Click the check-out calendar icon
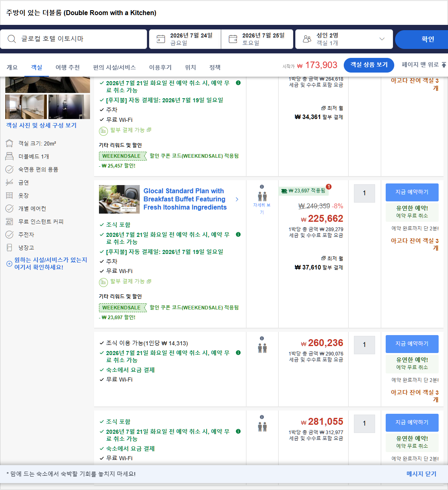Image resolution: width=448 pixels, height=490 pixels. pos(233,39)
